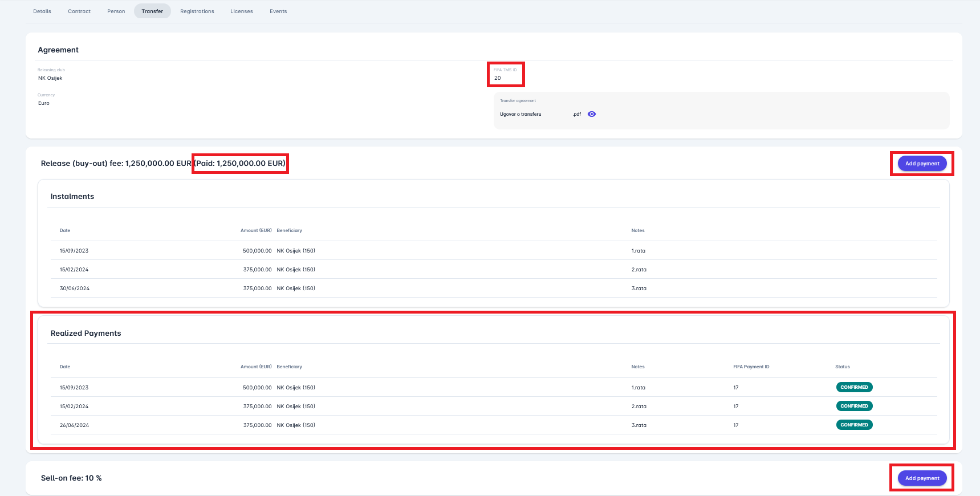Click the Beneficiary header in Instalments table

[x=289, y=231]
